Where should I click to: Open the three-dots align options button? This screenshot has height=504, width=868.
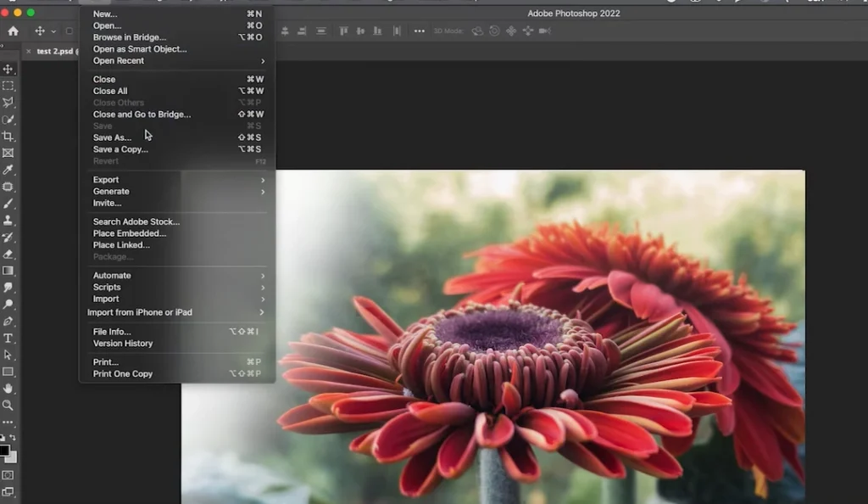tap(419, 31)
